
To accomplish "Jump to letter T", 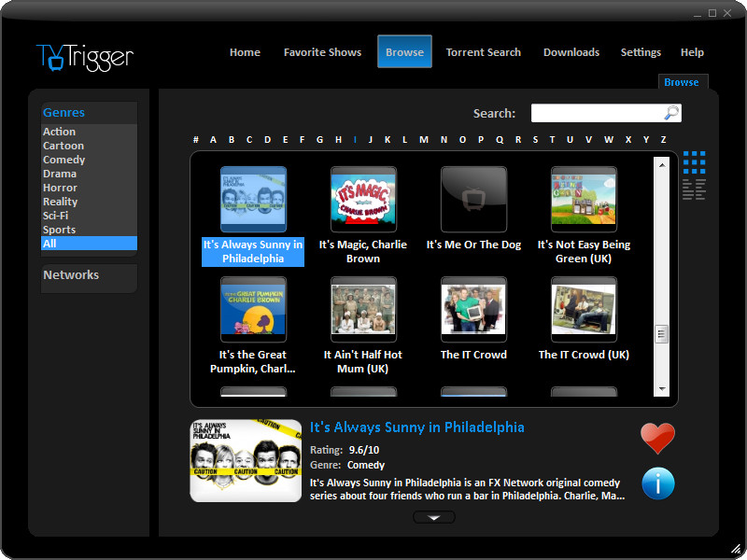I will 552,140.
